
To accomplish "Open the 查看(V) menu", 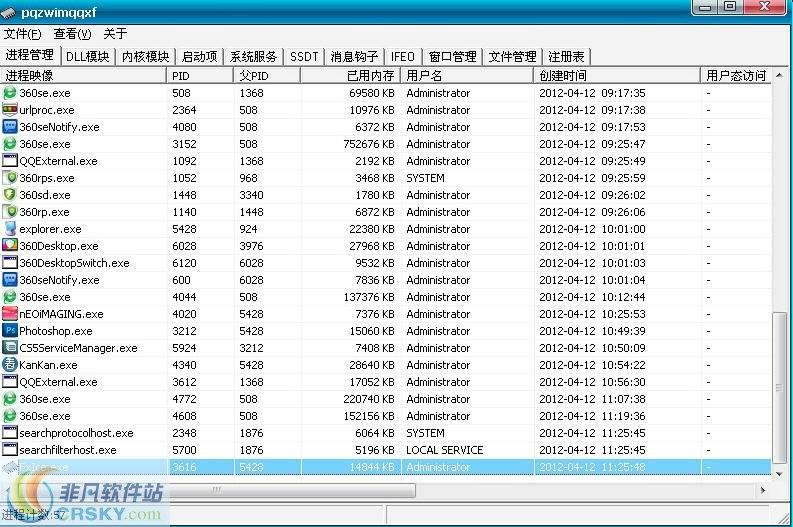I will [x=72, y=34].
